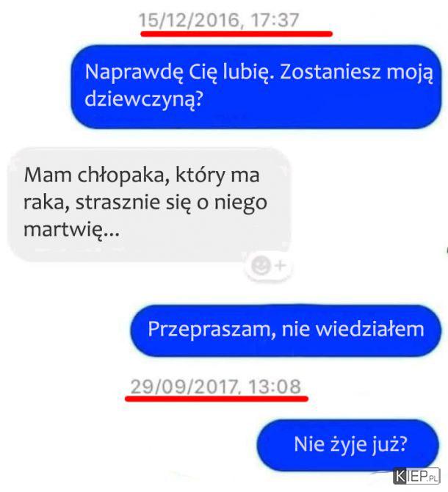Click the smiley reaction icon under gray message

(261, 265)
